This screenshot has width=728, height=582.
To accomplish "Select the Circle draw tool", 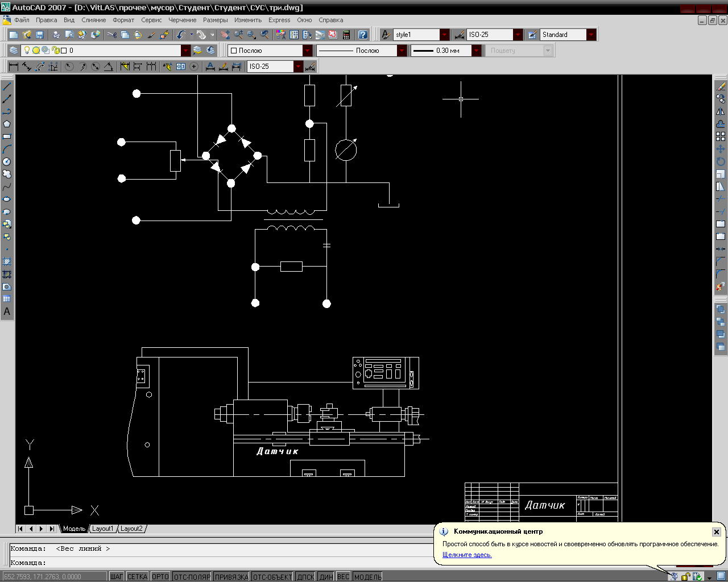I will coord(7,161).
